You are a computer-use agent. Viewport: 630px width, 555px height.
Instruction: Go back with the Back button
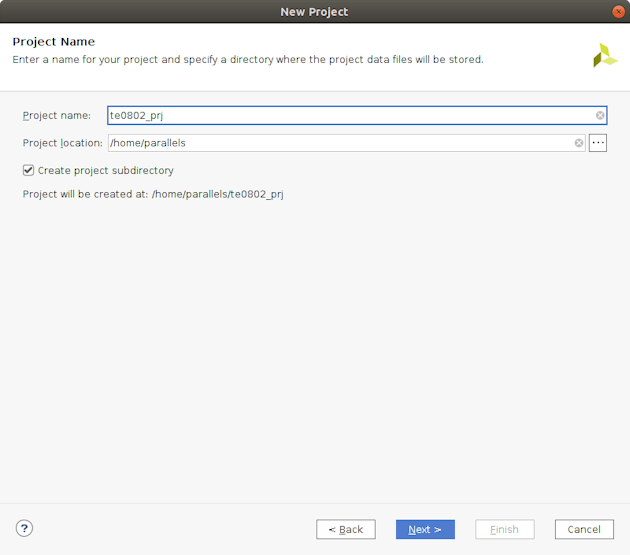[346, 529]
